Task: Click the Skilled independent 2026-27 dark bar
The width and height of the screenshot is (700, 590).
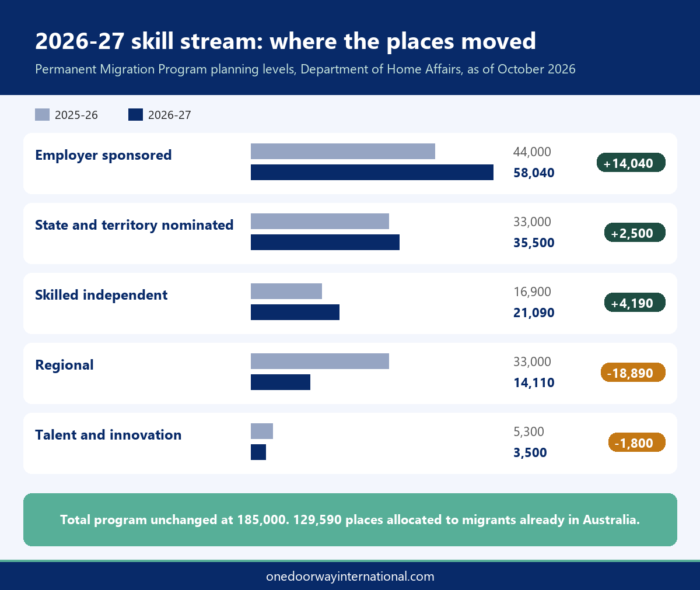Action: point(295,312)
